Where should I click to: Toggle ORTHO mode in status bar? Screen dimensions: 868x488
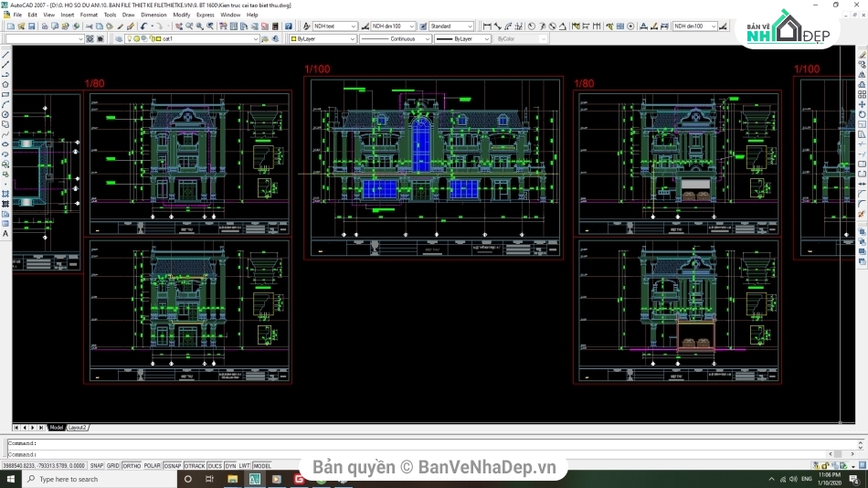tap(131, 466)
